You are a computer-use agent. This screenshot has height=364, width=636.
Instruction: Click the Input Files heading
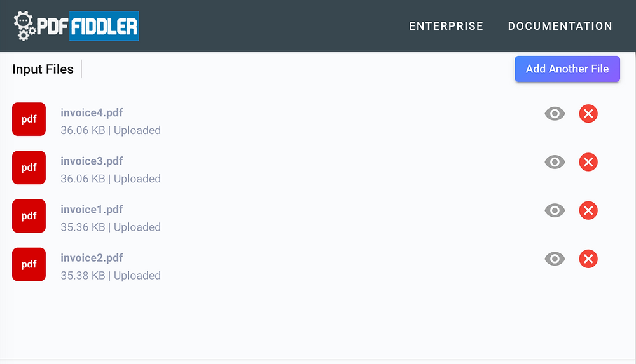[x=43, y=69]
